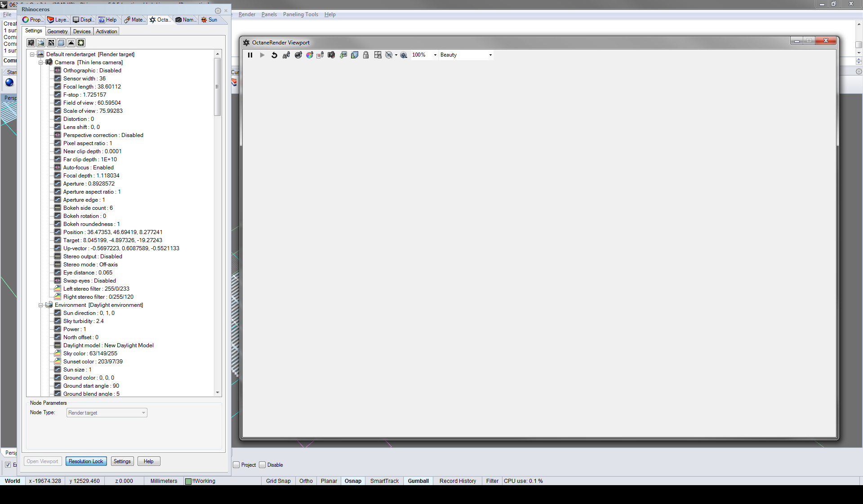Toggle Project checkbox
The height and width of the screenshot is (504, 863).
click(x=236, y=465)
